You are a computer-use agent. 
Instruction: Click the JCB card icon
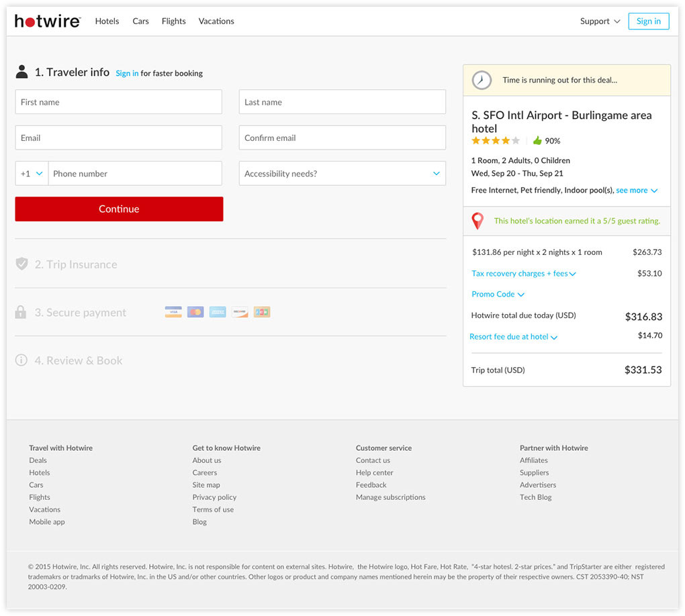[x=262, y=312]
